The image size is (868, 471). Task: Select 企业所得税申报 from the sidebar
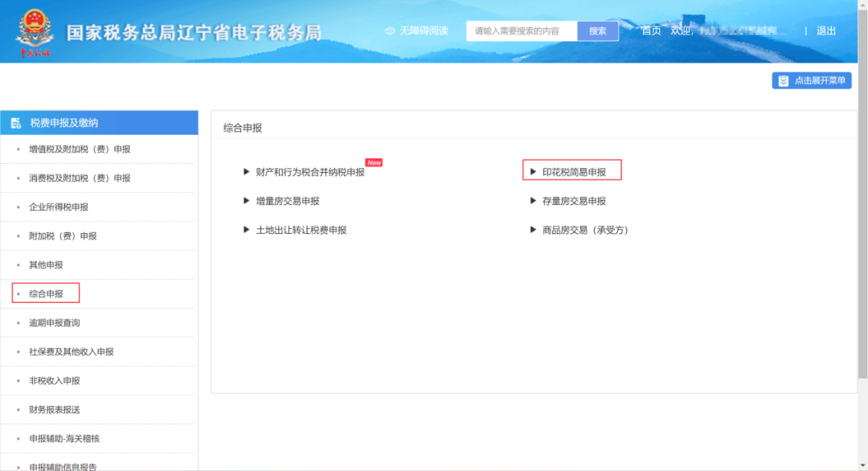point(59,207)
